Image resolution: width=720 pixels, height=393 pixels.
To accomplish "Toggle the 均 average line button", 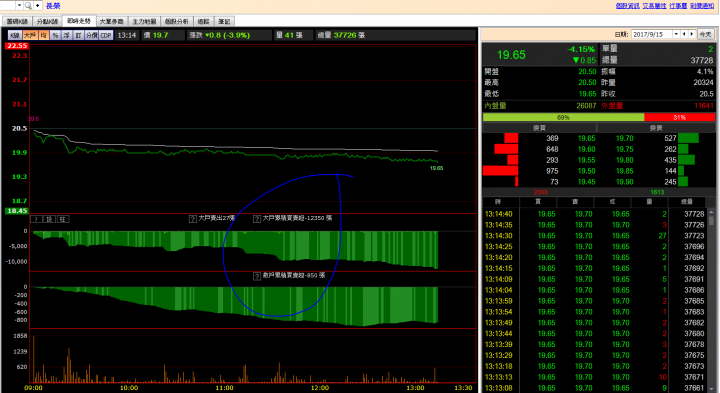I will coord(44,35).
